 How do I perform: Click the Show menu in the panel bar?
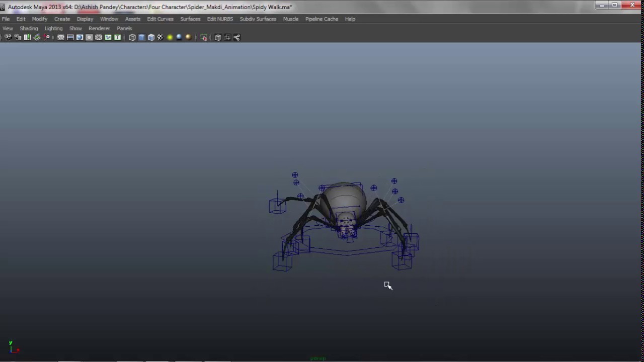75,28
